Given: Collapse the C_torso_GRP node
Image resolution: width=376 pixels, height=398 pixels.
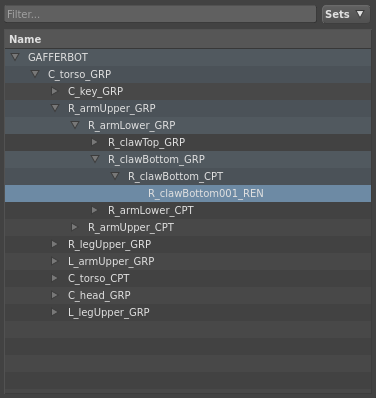Looking at the screenshot, I should [35, 74].
